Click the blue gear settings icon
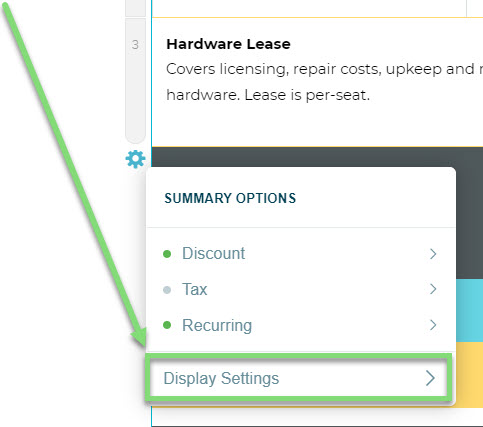The height and width of the screenshot is (427, 483). [x=135, y=159]
